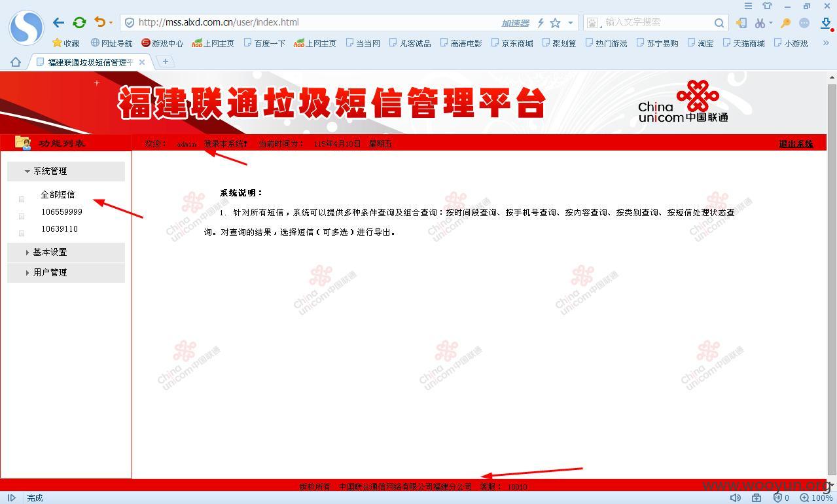Click the page vertical scrollbar
The height and width of the screenshot is (504, 837).
(832, 278)
